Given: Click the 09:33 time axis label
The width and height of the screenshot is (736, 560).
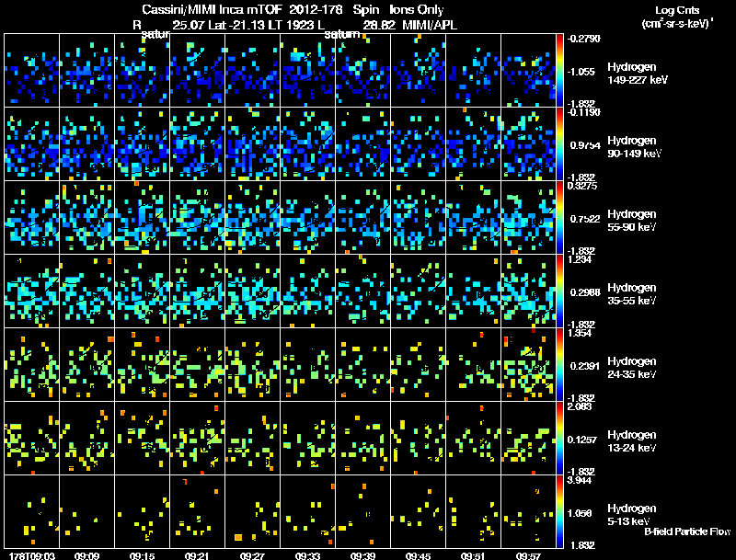Looking at the screenshot, I should (307, 555).
